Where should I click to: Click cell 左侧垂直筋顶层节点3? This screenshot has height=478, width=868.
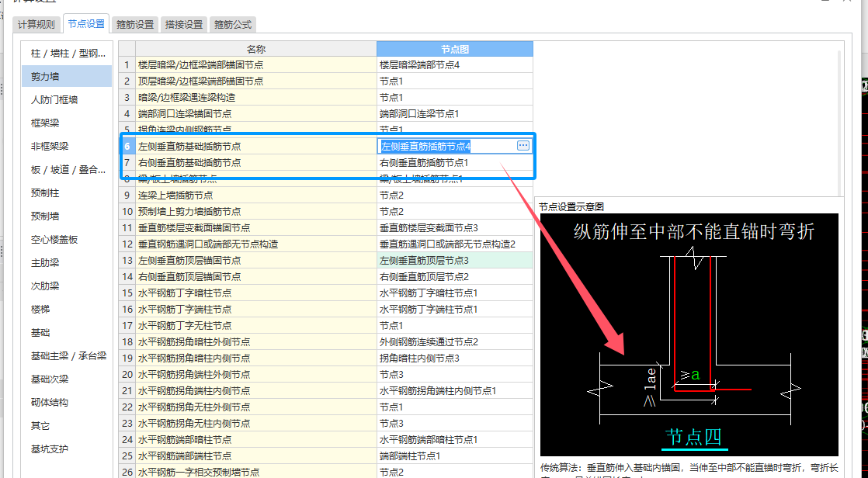454,260
